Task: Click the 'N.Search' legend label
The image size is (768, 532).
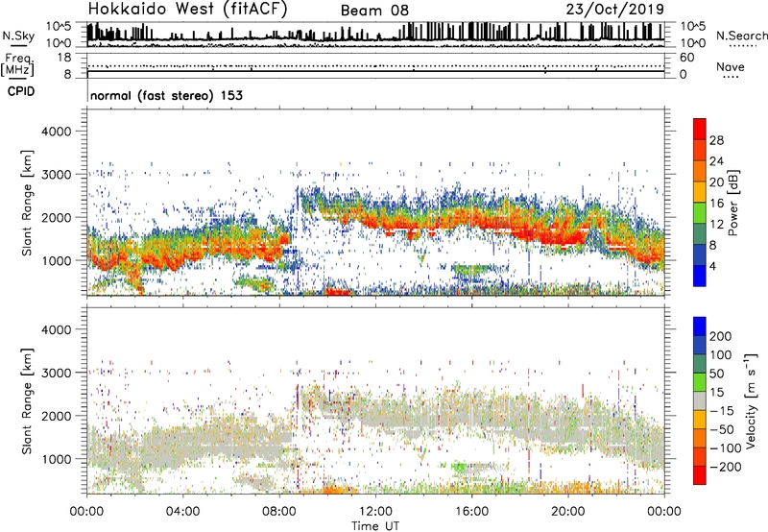Action: tap(741, 36)
